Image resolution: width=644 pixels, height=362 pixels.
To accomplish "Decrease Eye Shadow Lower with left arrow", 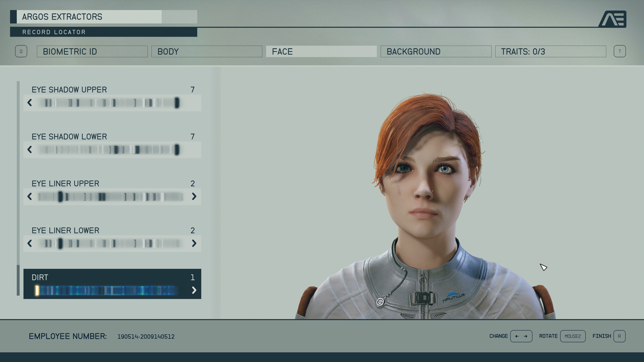I will point(30,149).
